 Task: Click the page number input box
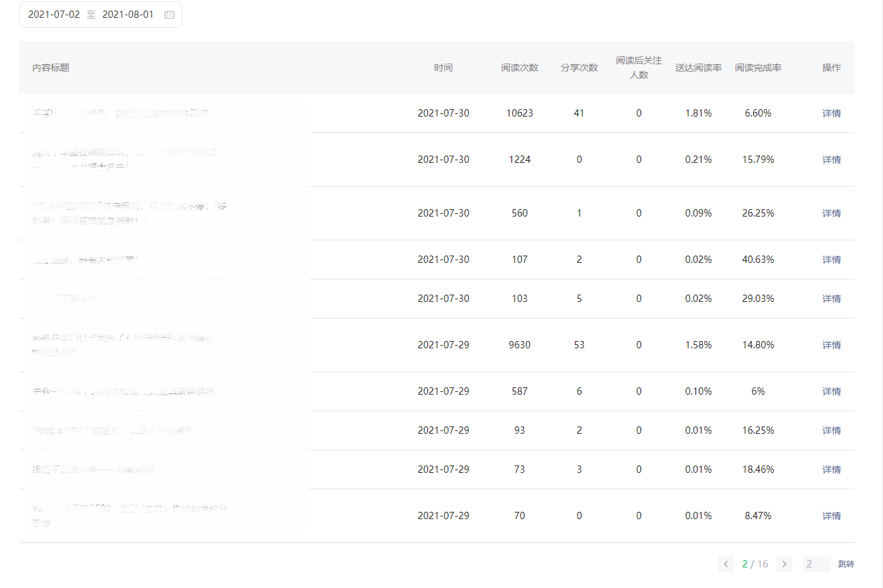[816, 564]
